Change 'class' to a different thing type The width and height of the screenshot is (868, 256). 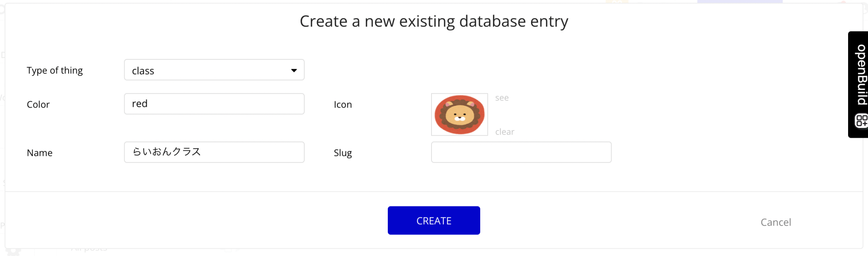[x=214, y=70]
